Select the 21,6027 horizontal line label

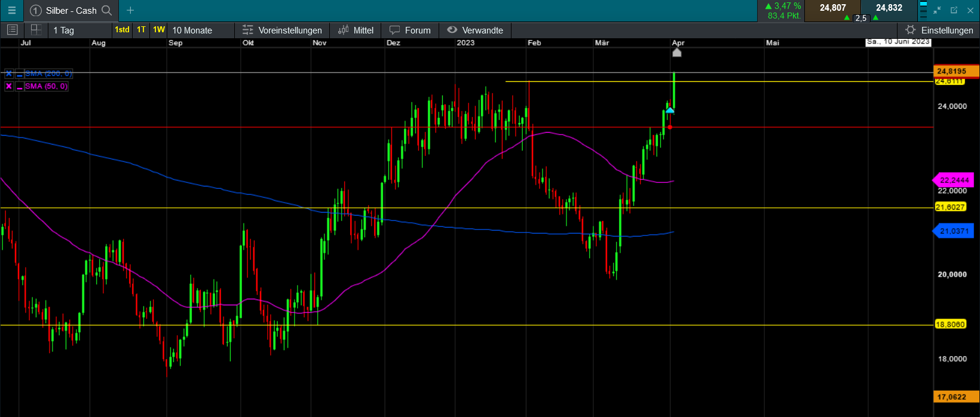pyautogui.click(x=950, y=207)
